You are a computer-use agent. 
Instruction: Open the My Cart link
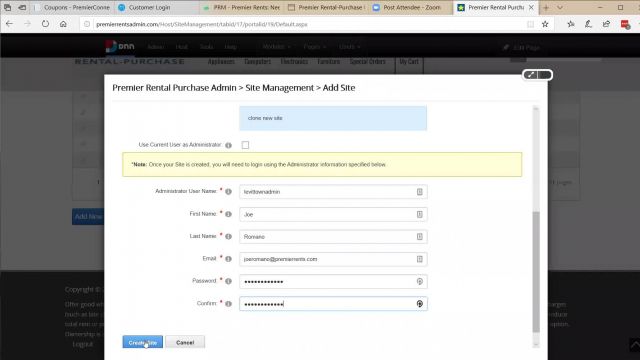[409, 62]
